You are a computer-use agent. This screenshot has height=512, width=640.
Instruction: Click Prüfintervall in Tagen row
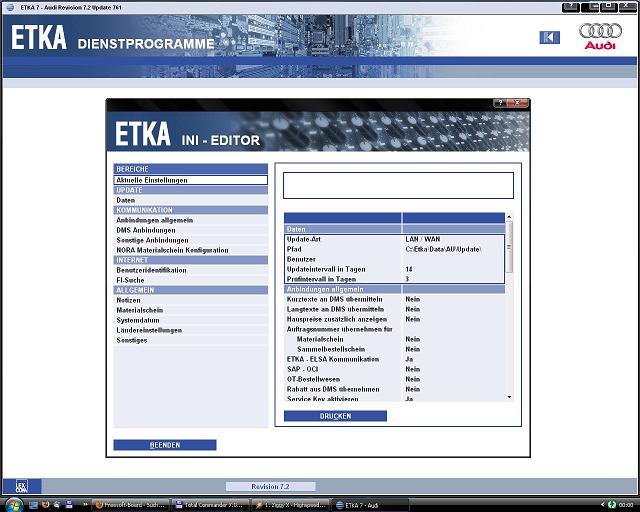[394, 279]
